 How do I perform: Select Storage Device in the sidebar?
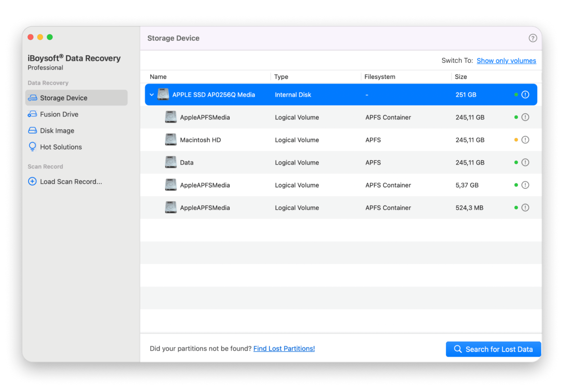(x=64, y=98)
